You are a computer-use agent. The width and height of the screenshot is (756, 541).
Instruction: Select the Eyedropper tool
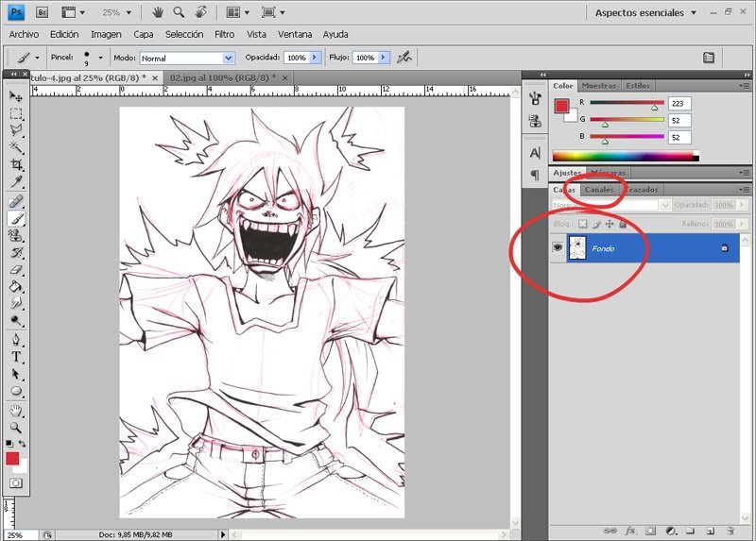tap(16, 181)
